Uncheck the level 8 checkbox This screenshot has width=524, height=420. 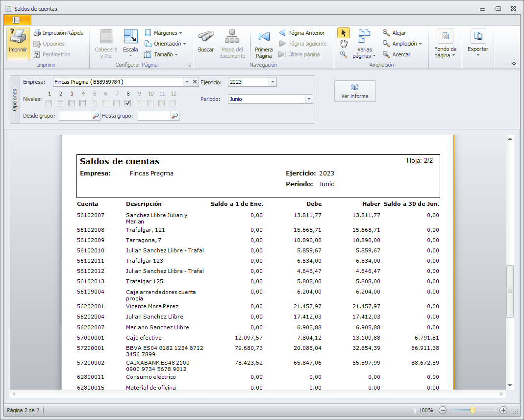pos(127,103)
